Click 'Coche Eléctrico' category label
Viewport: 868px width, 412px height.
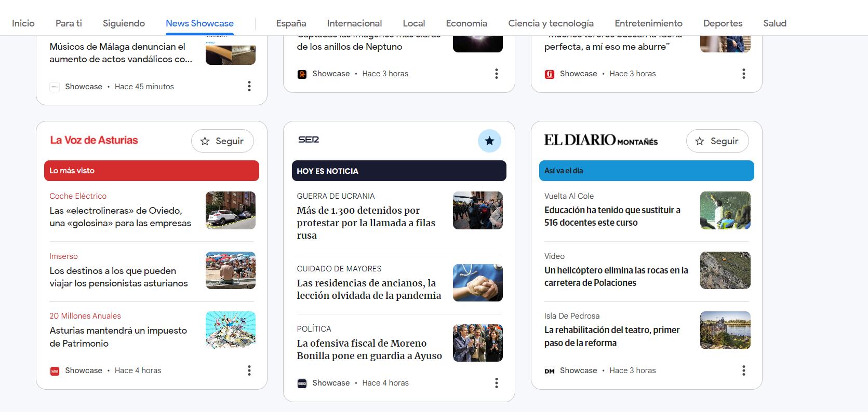click(x=78, y=196)
